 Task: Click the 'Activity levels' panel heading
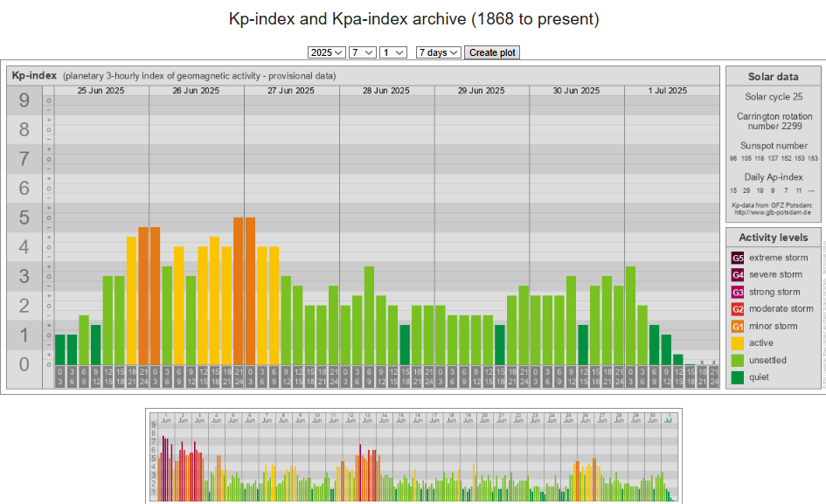773,238
